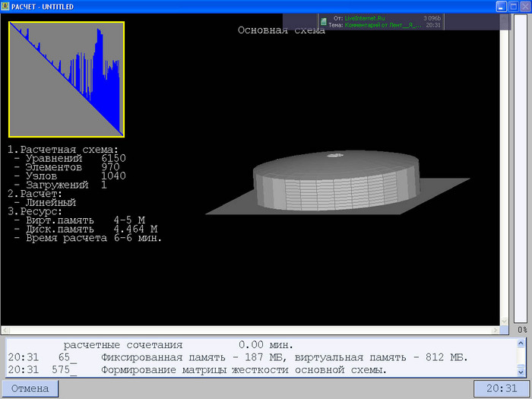Viewport: 532px width, 399px height.
Task: Select the Загружений 1 line
Action: coord(60,185)
